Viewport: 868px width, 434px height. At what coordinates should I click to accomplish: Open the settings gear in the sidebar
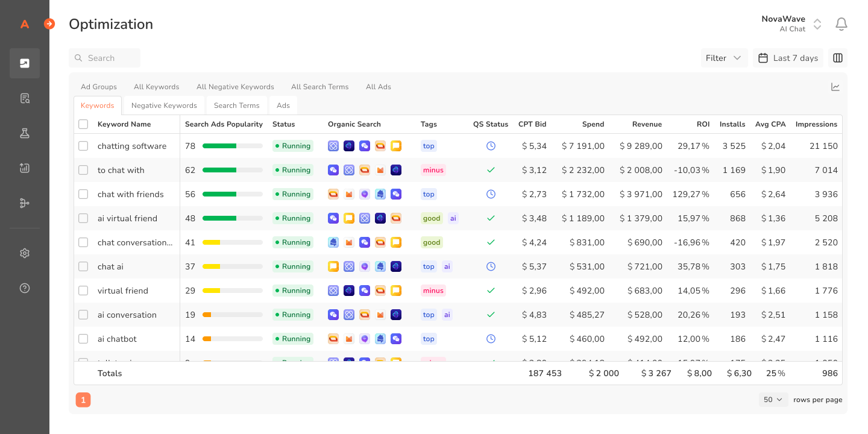[25, 253]
